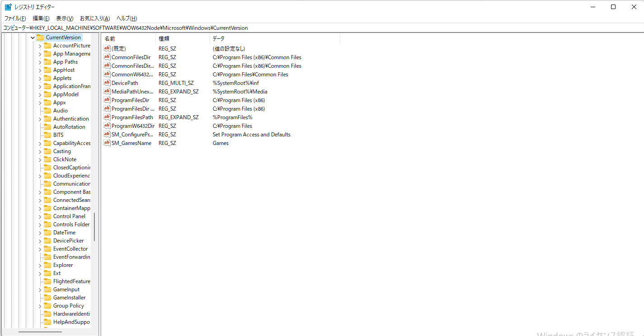Expand the App Paths key
644x336 pixels.
point(40,62)
